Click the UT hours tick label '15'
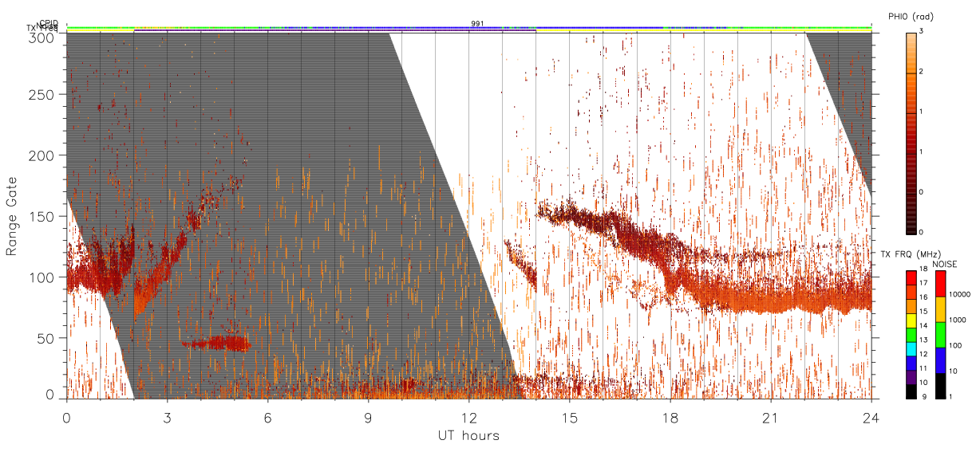Viewport: 980px width, 452px height. click(x=569, y=418)
